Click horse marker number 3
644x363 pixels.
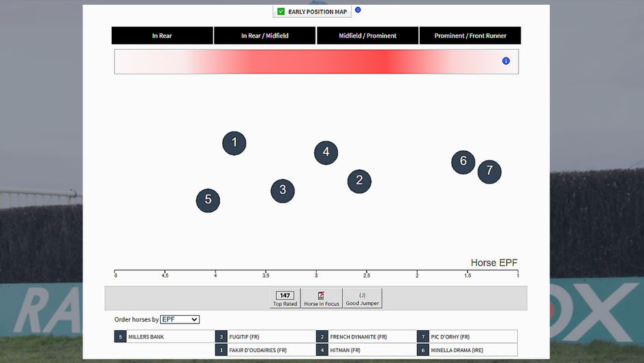pyautogui.click(x=283, y=191)
